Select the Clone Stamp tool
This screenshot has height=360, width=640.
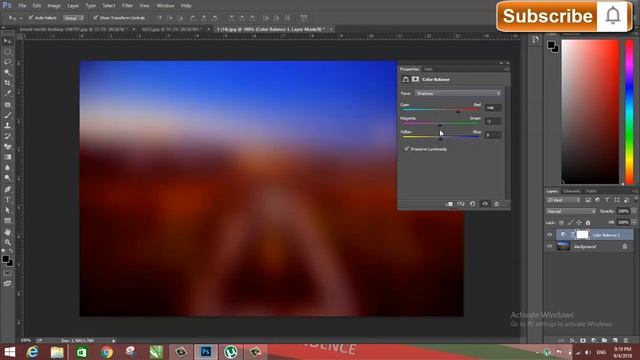7,126
